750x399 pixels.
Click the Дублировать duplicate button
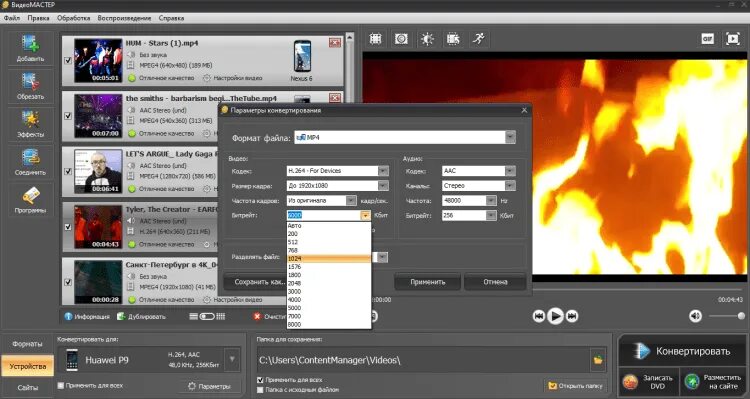point(142,317)
